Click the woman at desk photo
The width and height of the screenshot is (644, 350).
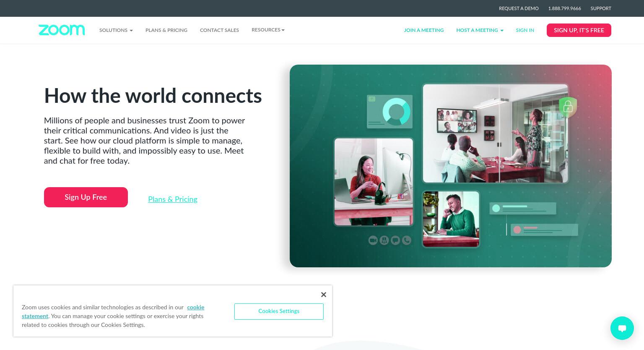[x=374, y=182]
